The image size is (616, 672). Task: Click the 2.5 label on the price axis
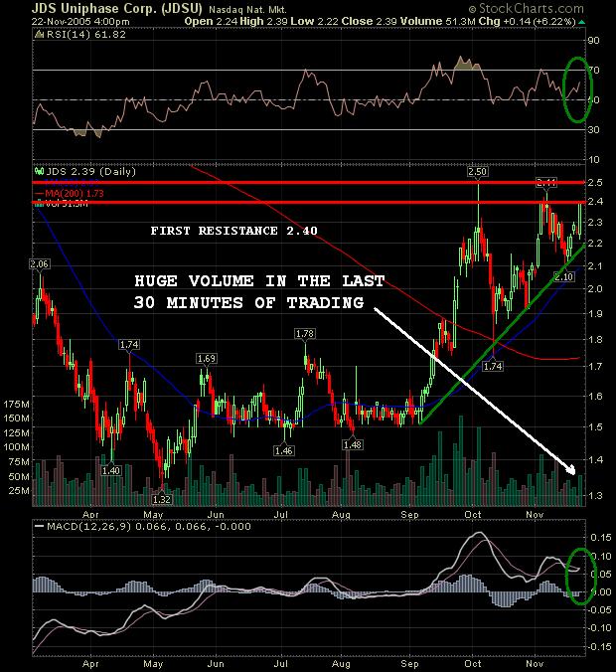[595, 182]
